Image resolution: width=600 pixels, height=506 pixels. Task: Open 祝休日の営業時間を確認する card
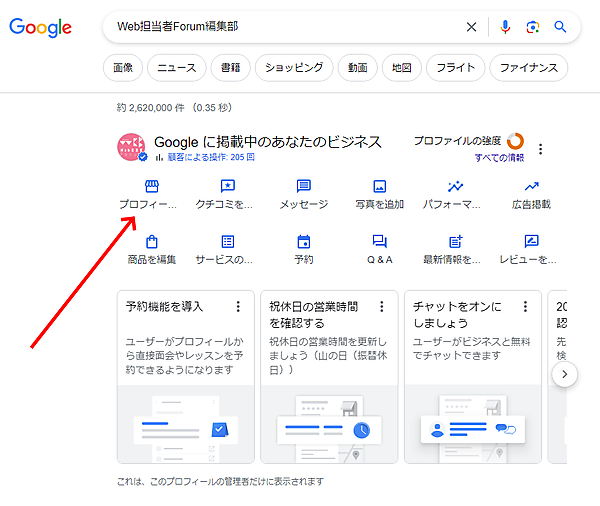pyautogui.click(x=329, y=377)
